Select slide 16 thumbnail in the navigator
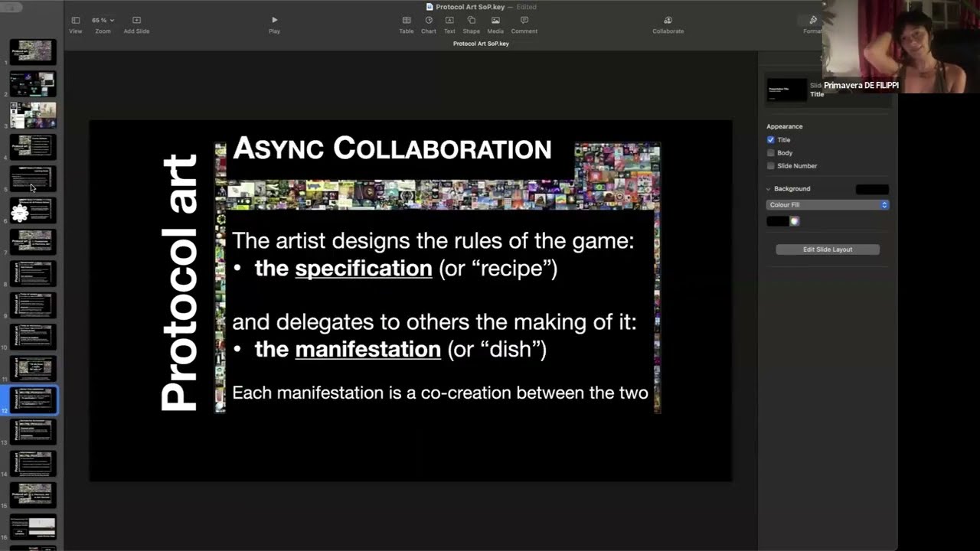The height and width of the screenshot is (551, 980). 33,527
